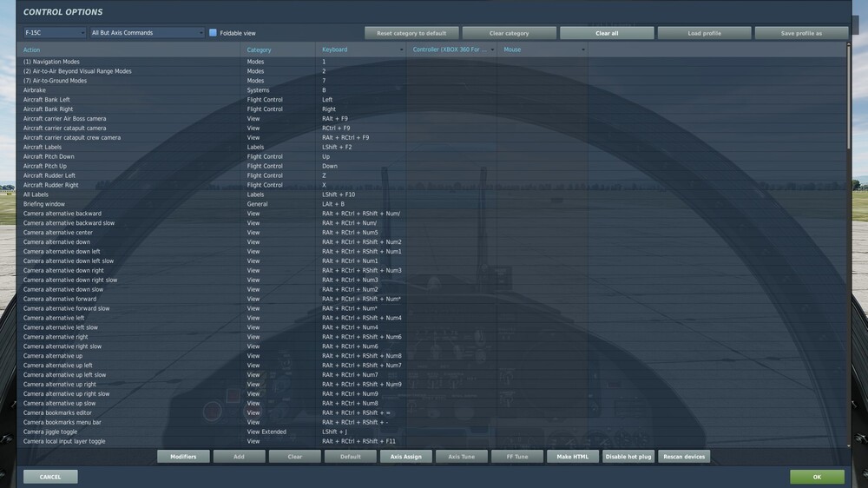Cancel the control options changes
Image resolution: width=868 pixels, height=488 pixels.
coord(50,477)
